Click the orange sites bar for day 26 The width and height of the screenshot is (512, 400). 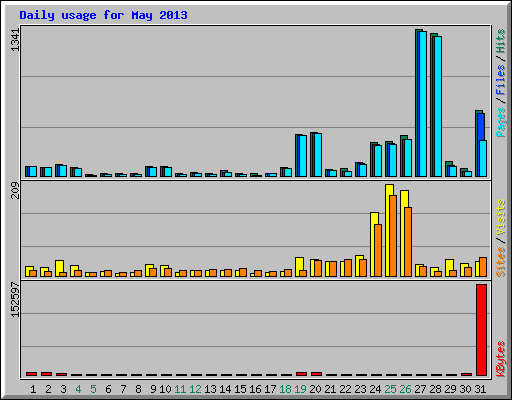point(408,242)
